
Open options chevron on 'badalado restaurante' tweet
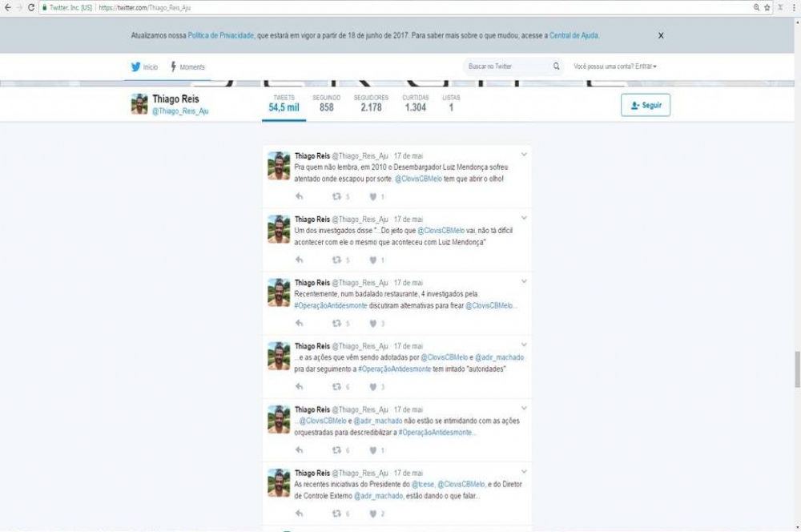tap(524, 281)
